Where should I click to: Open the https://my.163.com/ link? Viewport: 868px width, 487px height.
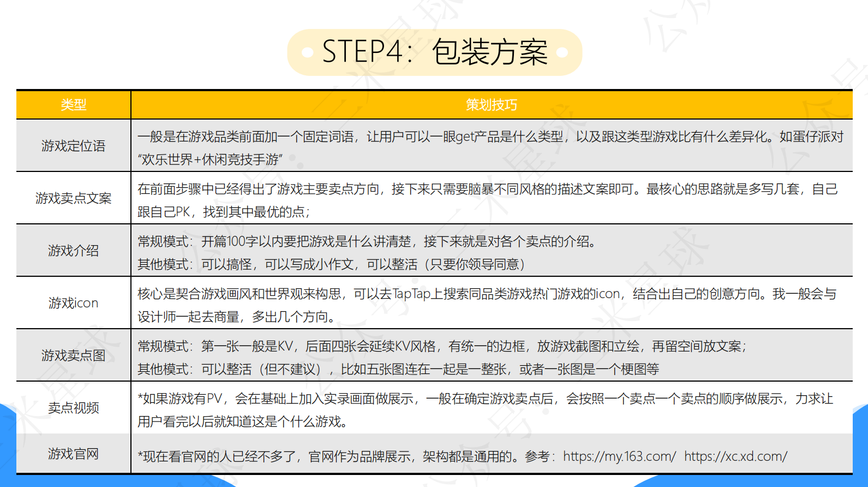pos(619,456)
